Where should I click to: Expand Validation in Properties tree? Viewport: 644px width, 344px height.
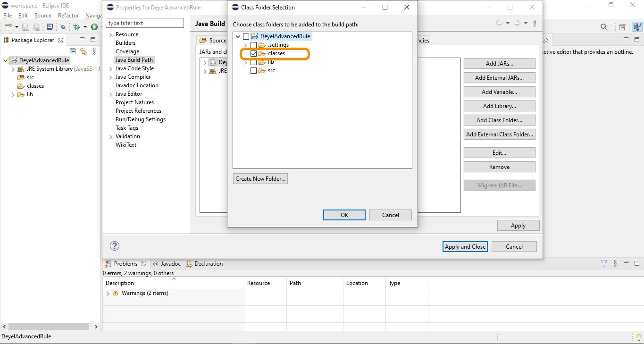(x=110, y=136)
